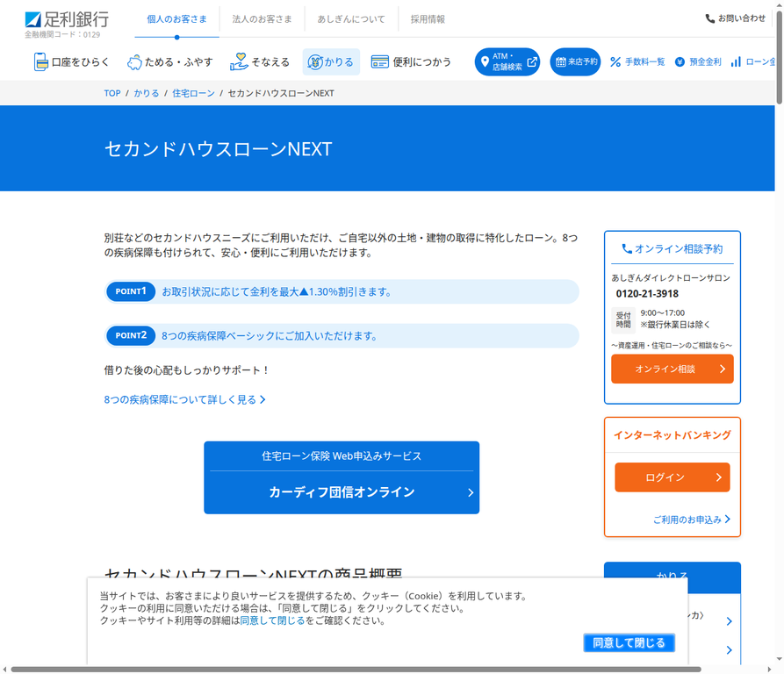
Task: Click the phone icon beside オンライン相談予約
Action: click(x=627, y=248)
